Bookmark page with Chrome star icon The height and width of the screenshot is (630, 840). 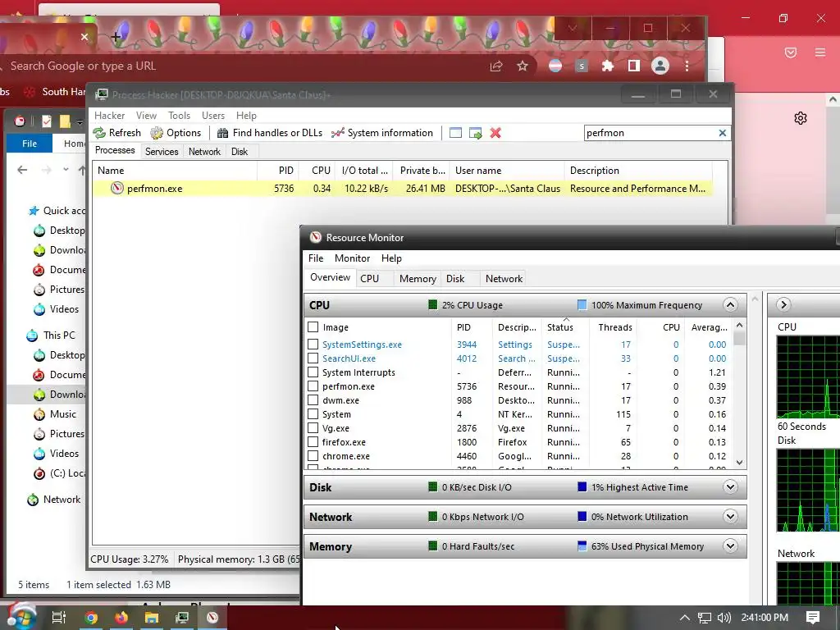(523, 66)
